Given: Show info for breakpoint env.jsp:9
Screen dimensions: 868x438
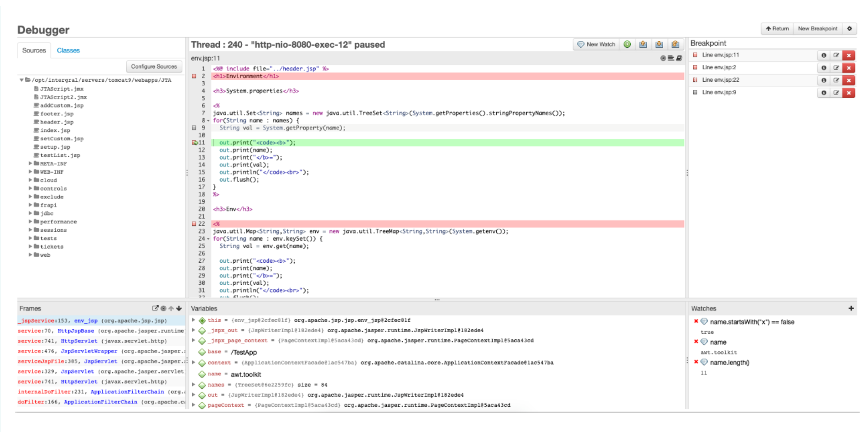Looking at the screenshot, I should coord(823,93).
